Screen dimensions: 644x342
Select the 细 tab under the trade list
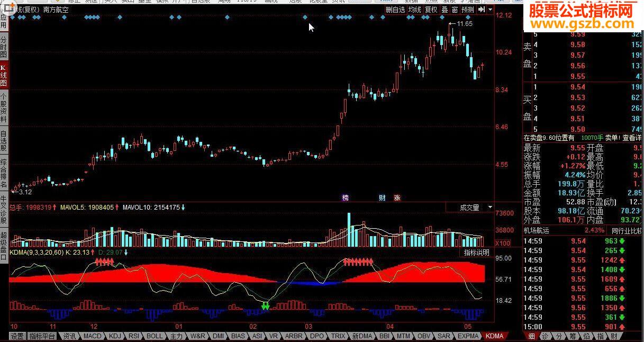point(531,336)
